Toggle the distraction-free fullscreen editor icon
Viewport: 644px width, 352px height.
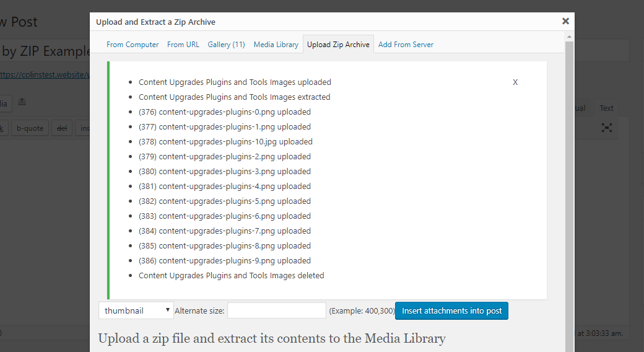coord(607,128)
